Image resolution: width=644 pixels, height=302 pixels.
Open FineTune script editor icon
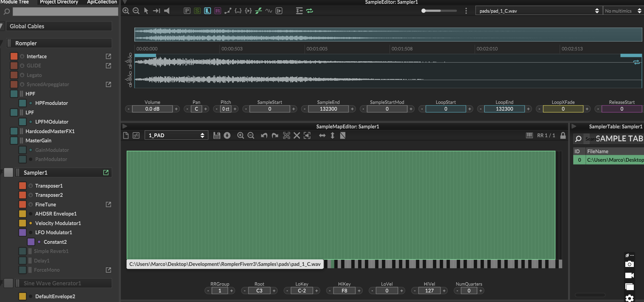[109, 205]
